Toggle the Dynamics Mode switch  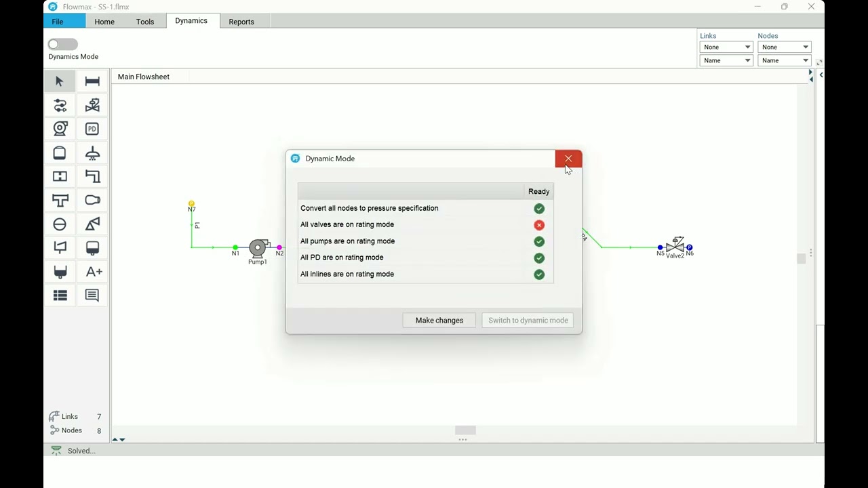click(x=62, y=44)
